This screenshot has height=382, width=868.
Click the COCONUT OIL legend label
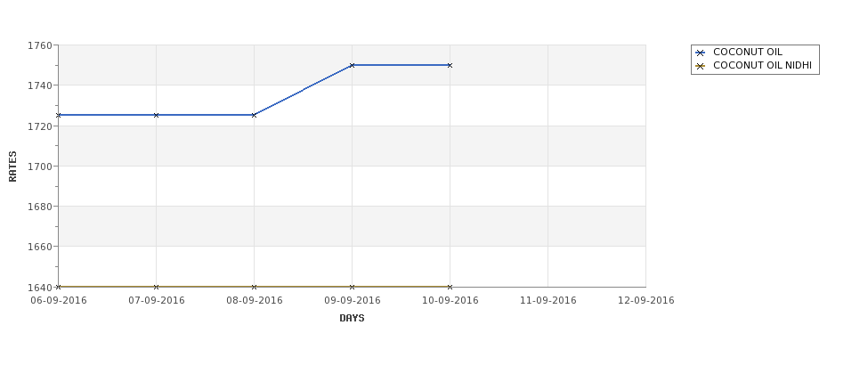tap(747, 52)
